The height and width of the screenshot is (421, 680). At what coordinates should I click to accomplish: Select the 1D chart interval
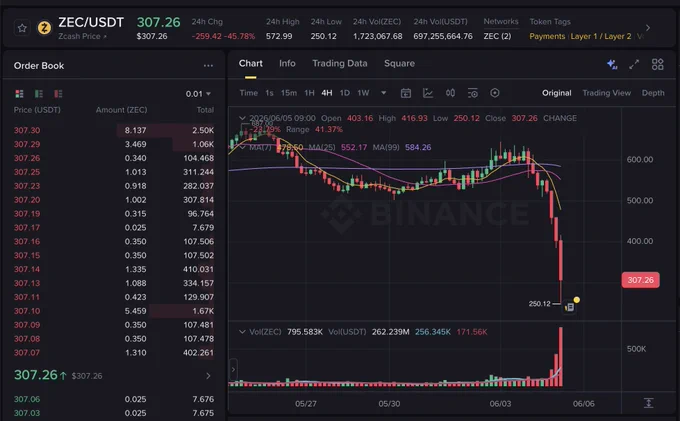pyautogui.click(x=345, y=93)
